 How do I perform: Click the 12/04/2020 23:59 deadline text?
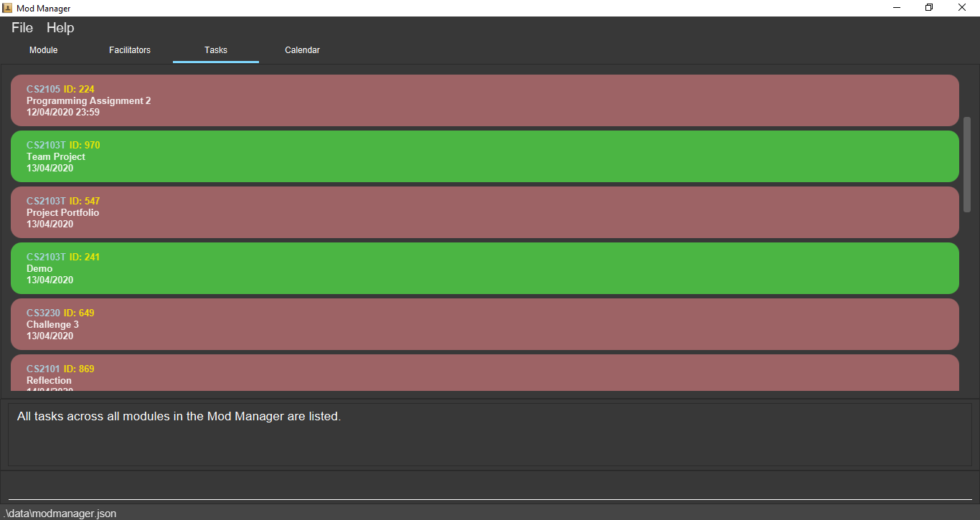(63, 112)
